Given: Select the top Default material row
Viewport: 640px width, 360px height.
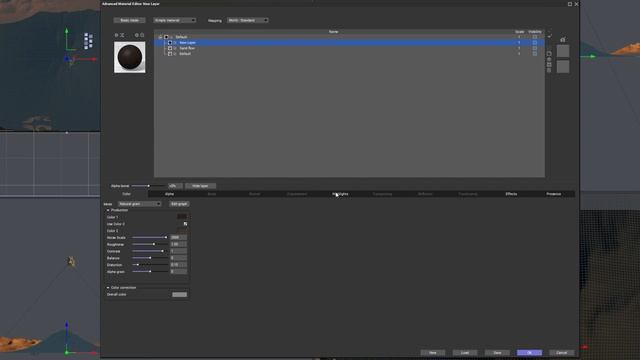Looking at the screenshot, I should tap(349, 37).
